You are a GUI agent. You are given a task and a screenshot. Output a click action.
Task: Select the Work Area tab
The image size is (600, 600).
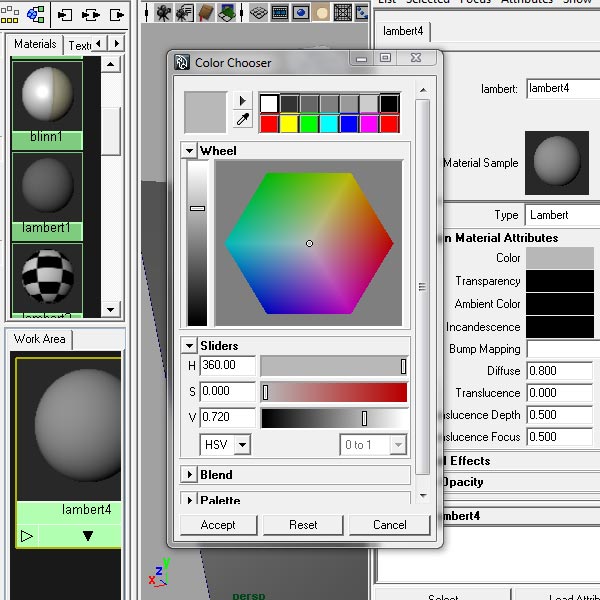[x=39, y=339]
